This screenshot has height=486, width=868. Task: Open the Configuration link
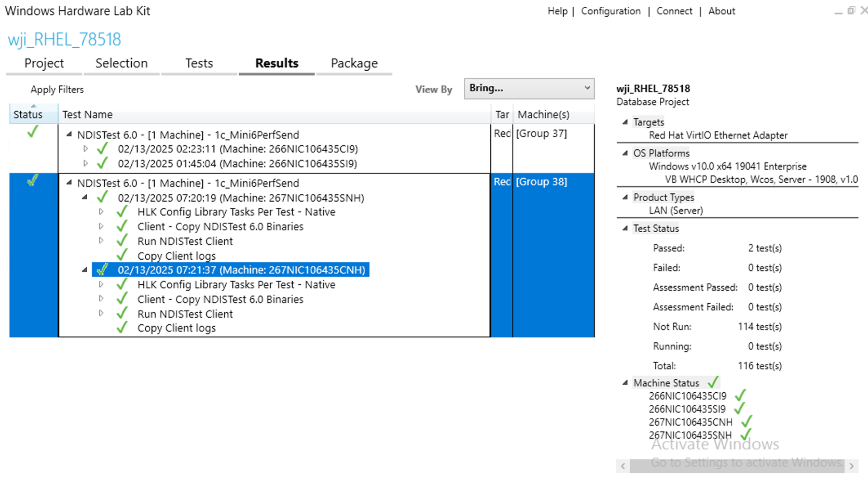pos(611,11)
